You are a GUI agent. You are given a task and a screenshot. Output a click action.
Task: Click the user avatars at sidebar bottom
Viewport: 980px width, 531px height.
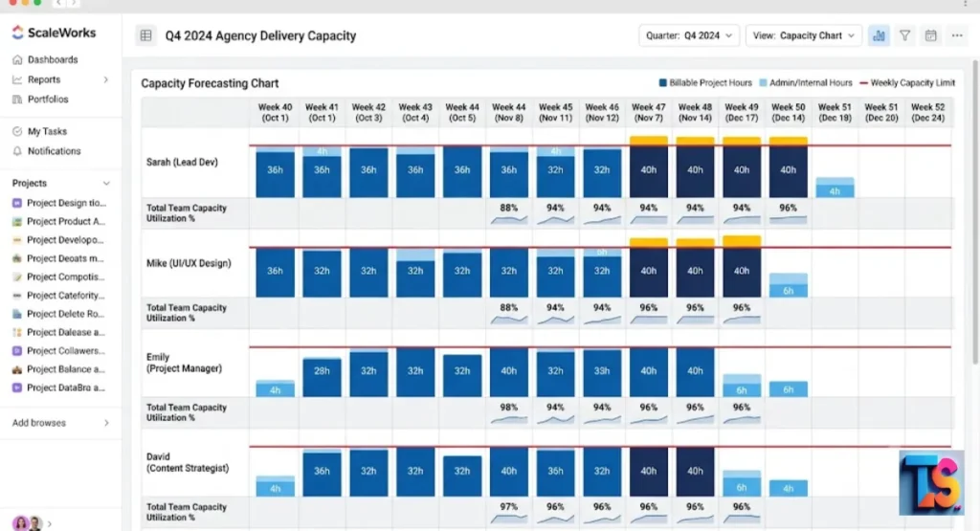point(28,523)
